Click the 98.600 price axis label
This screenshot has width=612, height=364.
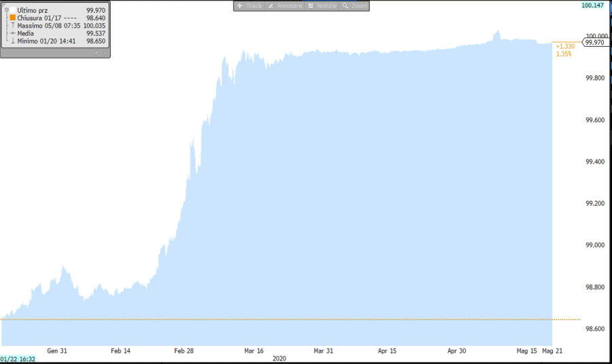[595, 329]
